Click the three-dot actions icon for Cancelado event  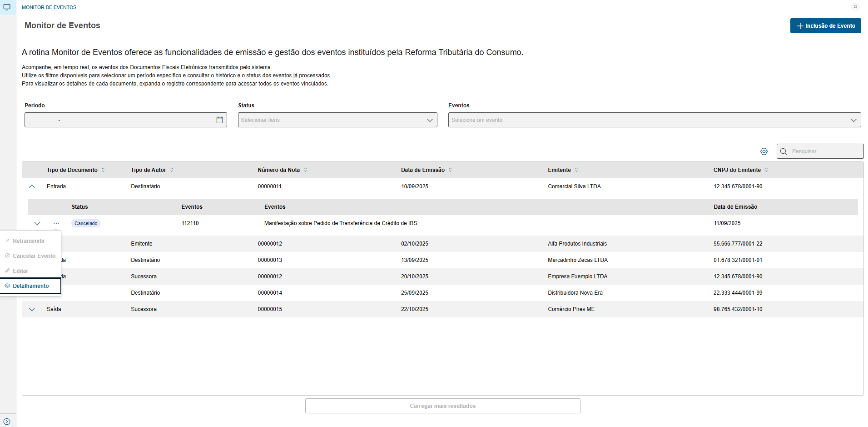click(x=56, y=223)
